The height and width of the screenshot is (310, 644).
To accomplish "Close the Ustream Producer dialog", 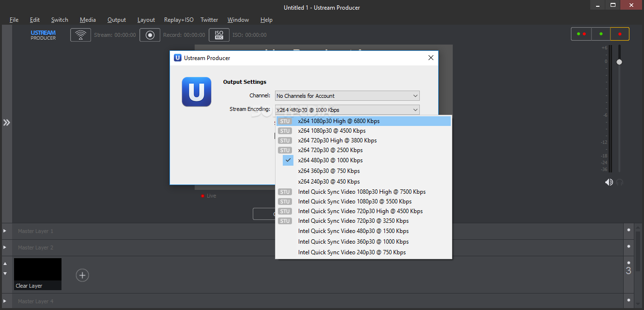I will coord(430,58).
